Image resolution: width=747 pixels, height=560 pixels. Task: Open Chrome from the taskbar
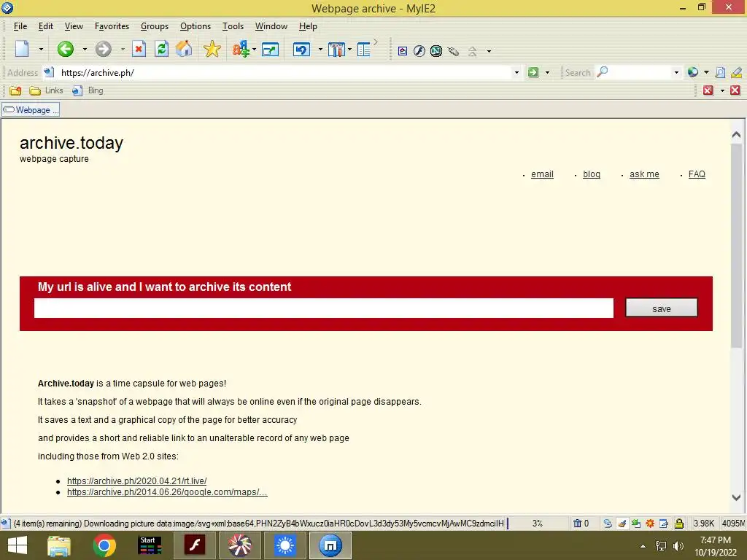(104, 545)
